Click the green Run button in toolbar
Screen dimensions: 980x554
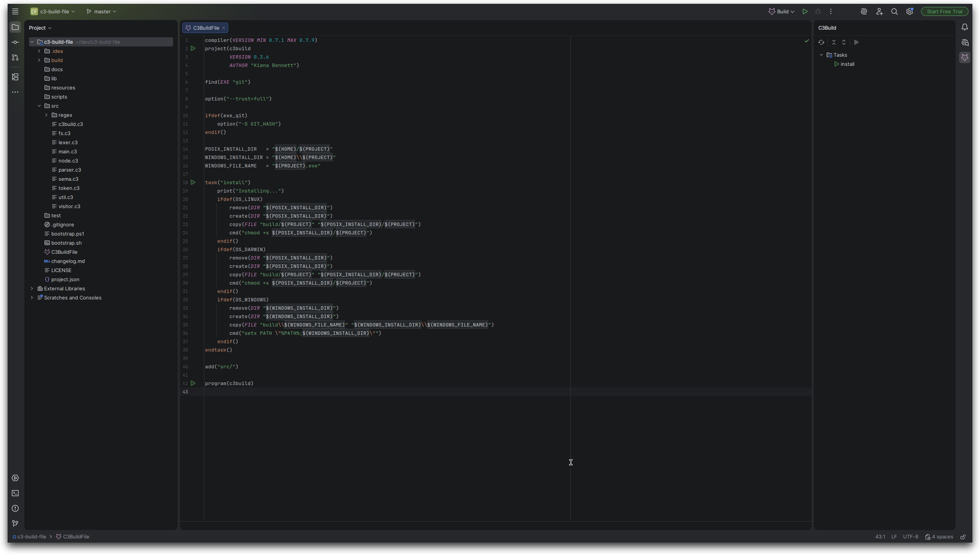805,11
